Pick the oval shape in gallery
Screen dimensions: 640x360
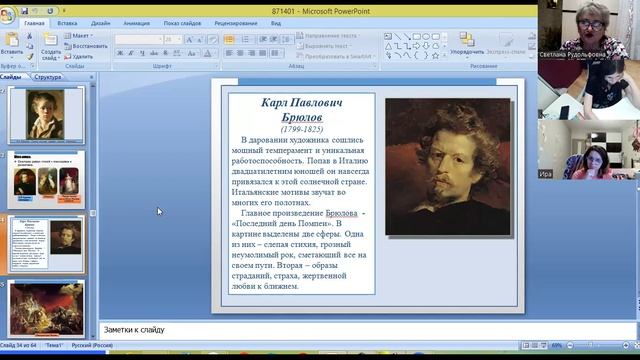(x=426, y=37)
